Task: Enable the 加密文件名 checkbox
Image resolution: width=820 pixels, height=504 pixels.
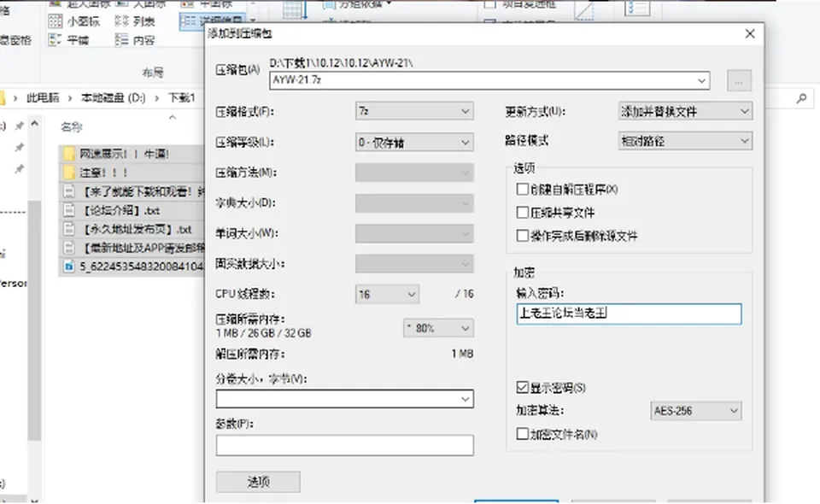Action: tap(522, 433)
